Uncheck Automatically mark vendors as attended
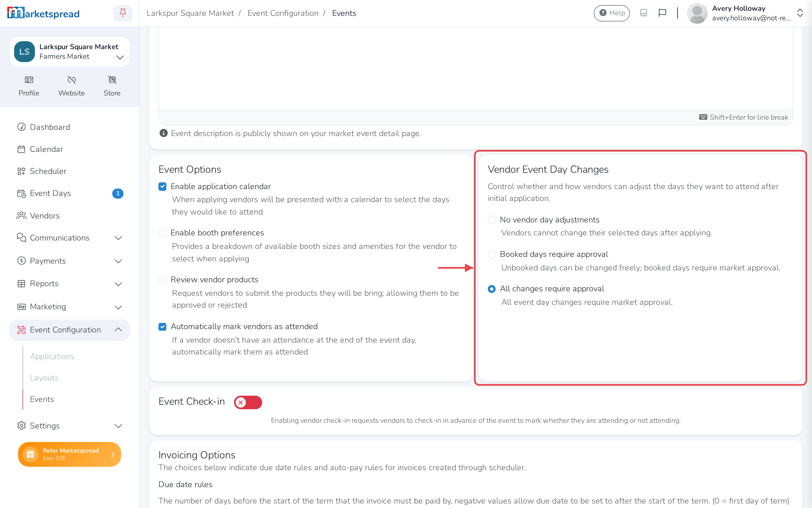Screen dimensions: 812x508 (162, 327)
